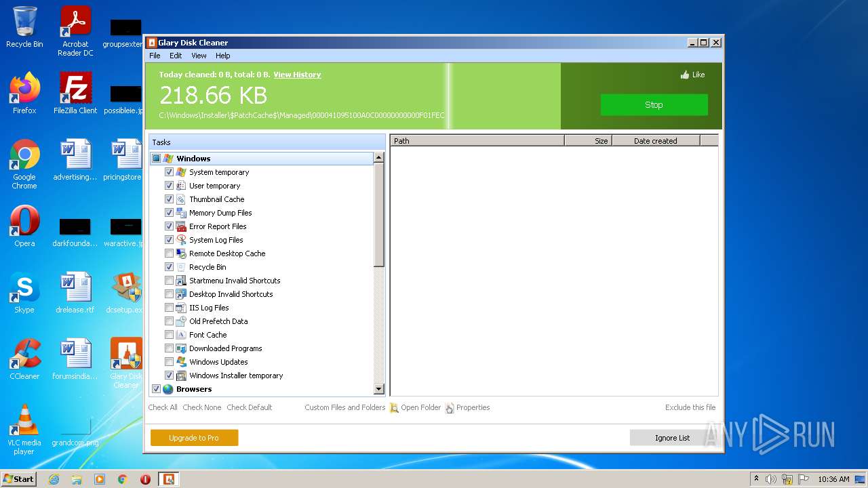Image resolution: width=868 pixels, height=488 pixels.
Task: Click Check None link
Action: pyautogui.click(x=202, y=407)
